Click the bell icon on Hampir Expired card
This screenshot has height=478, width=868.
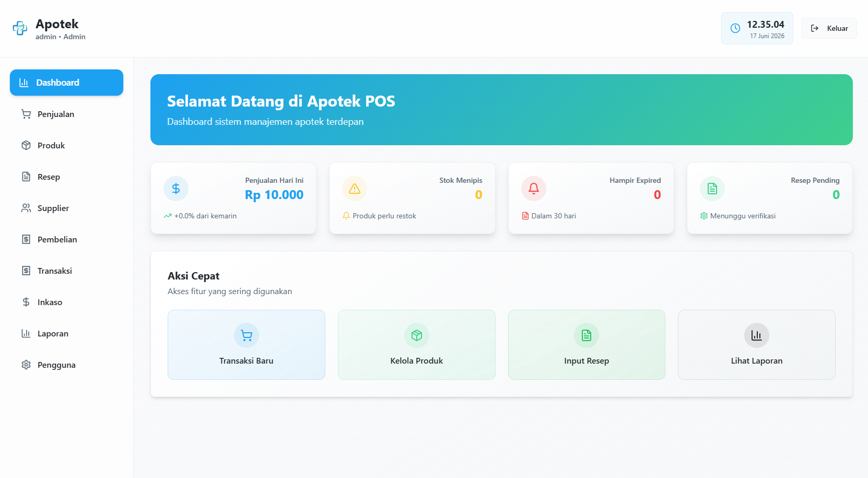click(x=534, y=189)
